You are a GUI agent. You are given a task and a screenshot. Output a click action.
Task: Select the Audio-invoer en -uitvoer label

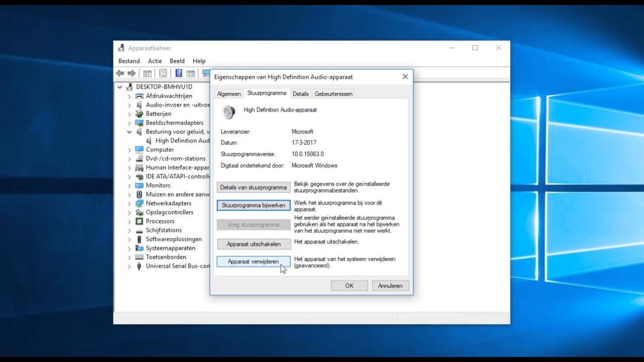[178, 105]
